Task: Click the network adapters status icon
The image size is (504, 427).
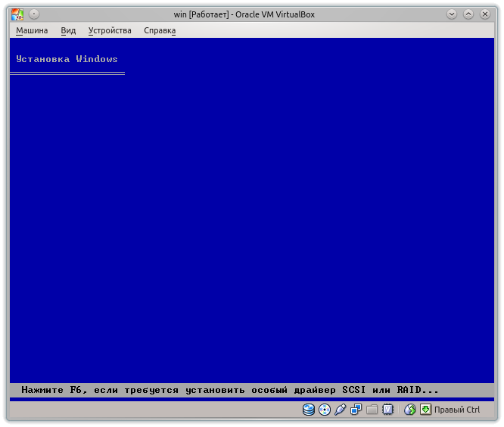Action: click(x=356, y=410)
